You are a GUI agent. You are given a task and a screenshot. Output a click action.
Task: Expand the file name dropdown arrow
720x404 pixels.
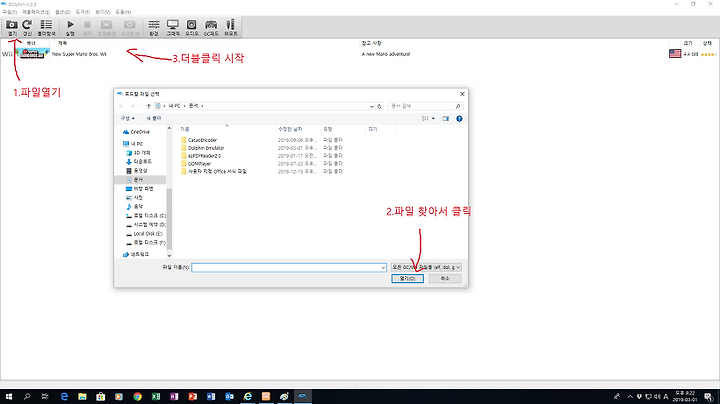point(383,267)
